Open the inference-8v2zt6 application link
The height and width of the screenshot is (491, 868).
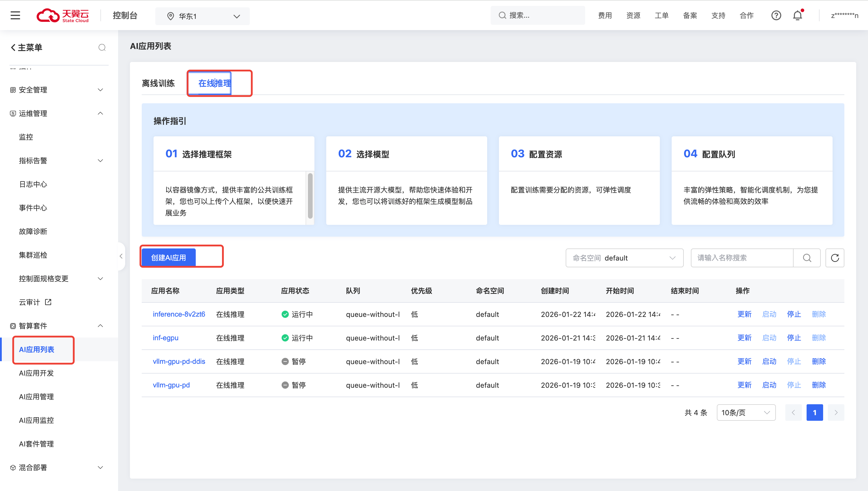(x=179, y=314)
